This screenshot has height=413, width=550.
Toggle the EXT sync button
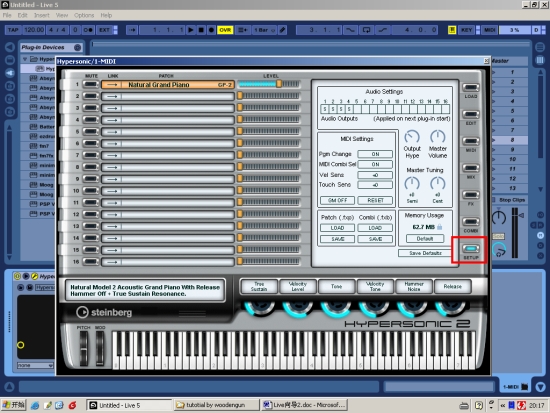pyautogui.click(x=105, y=30)
